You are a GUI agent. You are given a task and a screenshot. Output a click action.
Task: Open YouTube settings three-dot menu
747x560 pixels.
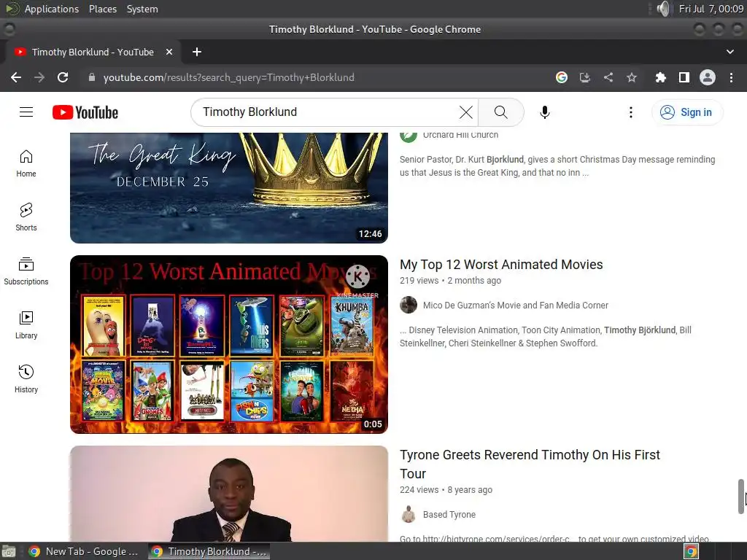(631, 112)
